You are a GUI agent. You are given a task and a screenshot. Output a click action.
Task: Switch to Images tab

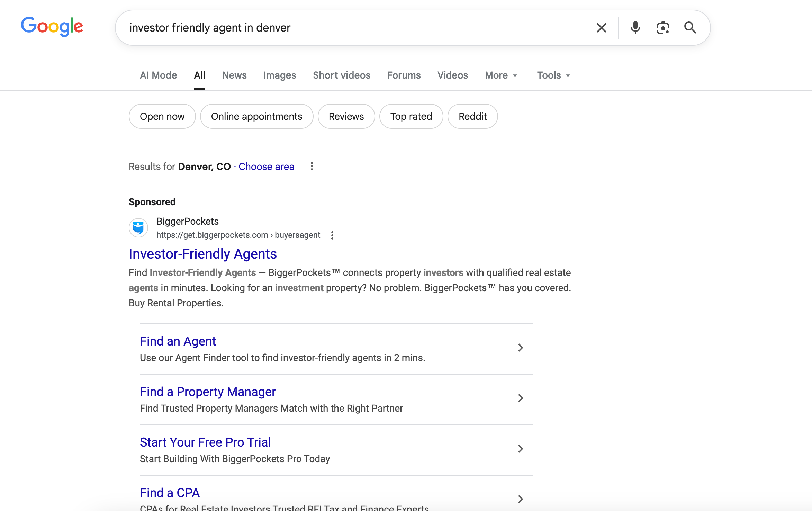click(280, 75)
